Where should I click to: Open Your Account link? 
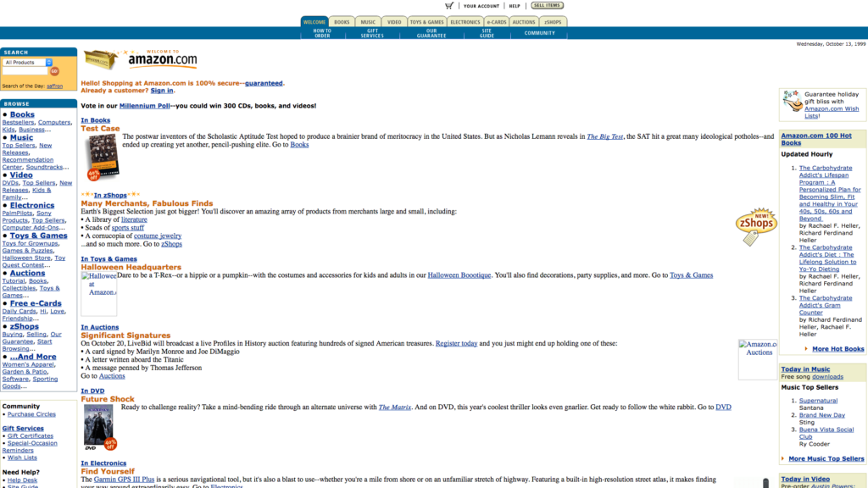(481, 6)
